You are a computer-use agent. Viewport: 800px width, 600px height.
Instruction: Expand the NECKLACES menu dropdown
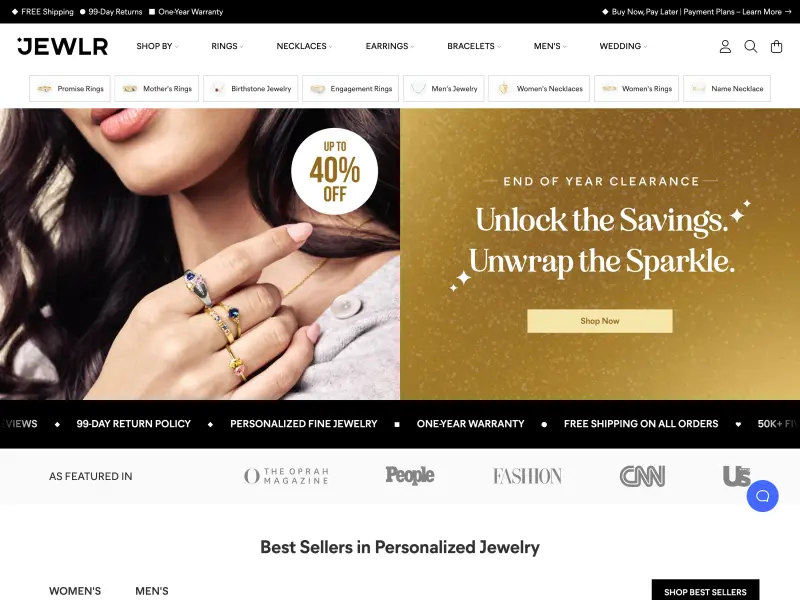[304, 46]
